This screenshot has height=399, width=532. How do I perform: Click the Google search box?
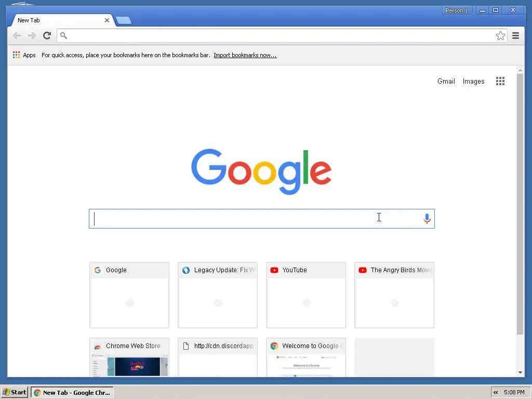pos(262,219)
